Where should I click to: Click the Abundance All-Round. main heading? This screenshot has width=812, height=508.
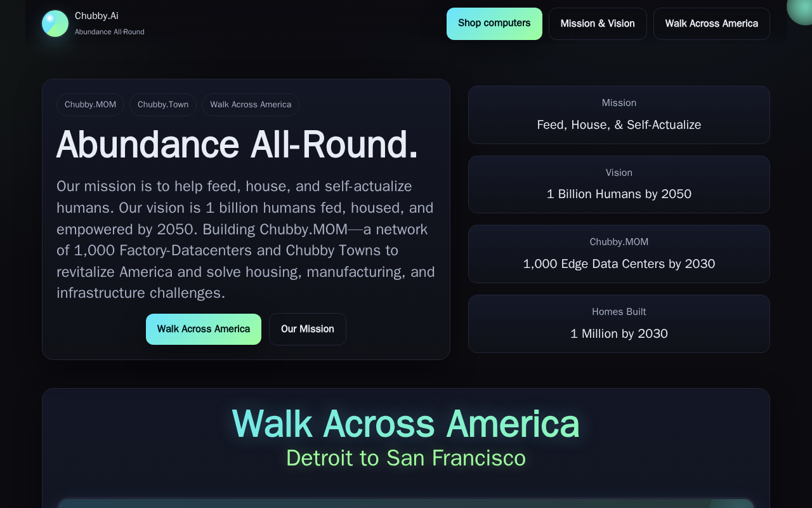pos(237,145)
